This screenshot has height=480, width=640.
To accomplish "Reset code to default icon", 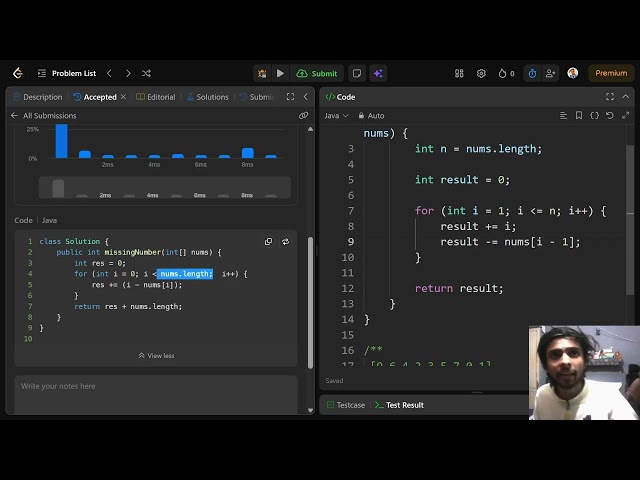I will tap(610, 116).
